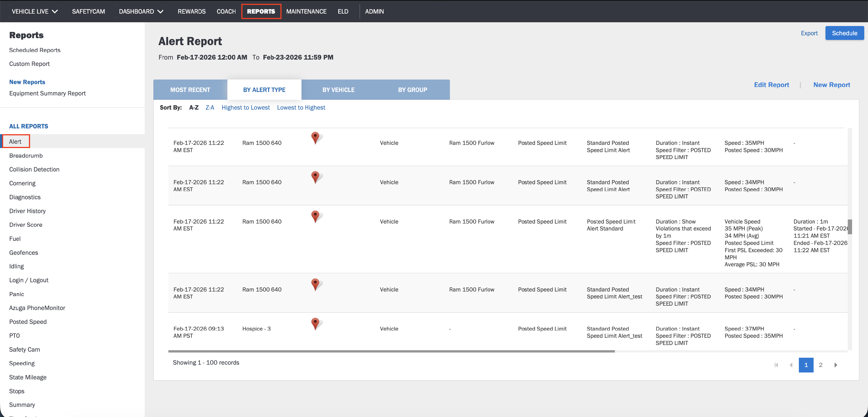
Task: Click the map pin in the first alert row
Action: pos(315,137)
